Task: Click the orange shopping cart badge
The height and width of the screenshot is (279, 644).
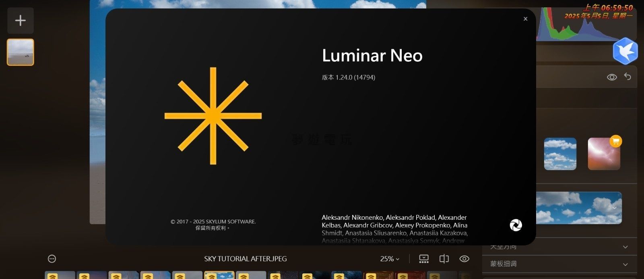Action: pyautogui.click(x=616, y=141)
